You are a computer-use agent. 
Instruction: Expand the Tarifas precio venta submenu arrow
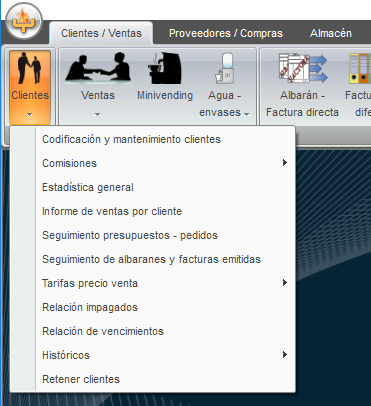pyautogui.click(x=285, y=283)
